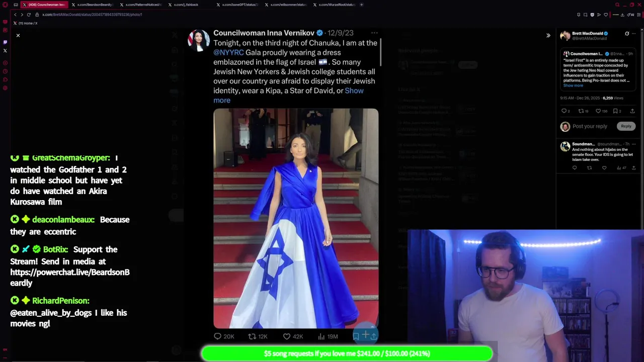Open the @NYYRC mention link

(x=228, y=52)
